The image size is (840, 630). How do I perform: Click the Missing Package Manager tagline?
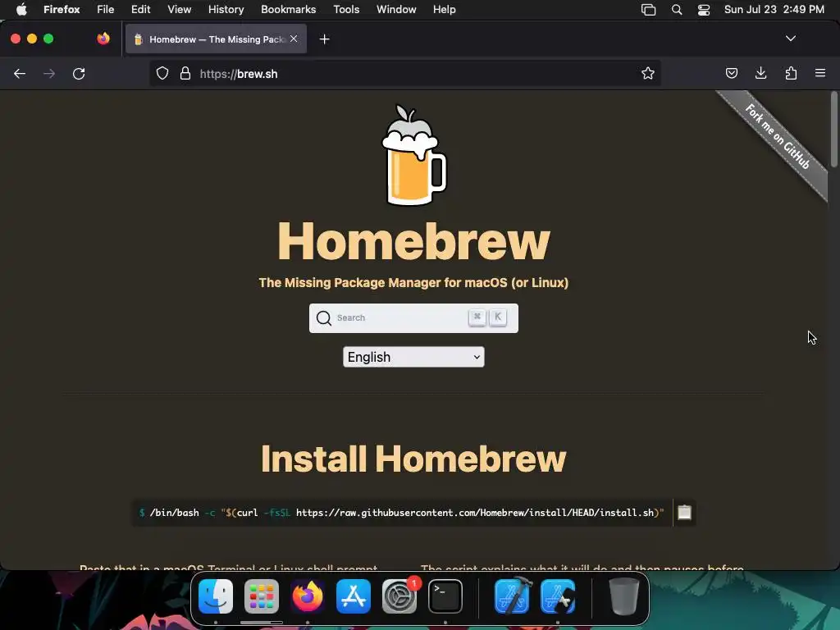click(413, 282)
